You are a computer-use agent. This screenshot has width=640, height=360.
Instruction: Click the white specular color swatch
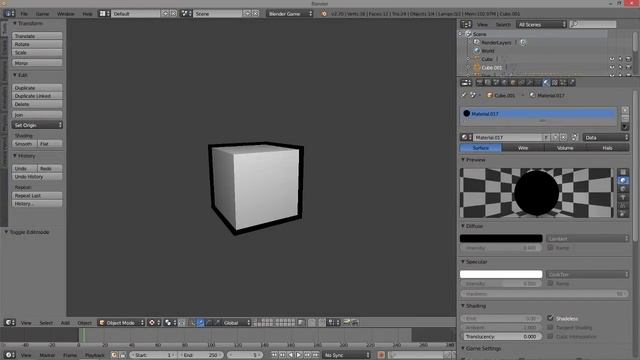point(501,274)
